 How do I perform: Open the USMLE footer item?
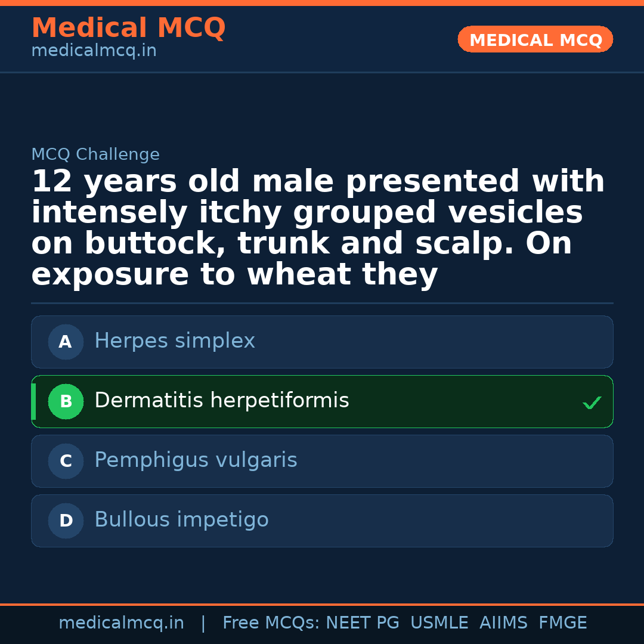click(x=439, y=624)
